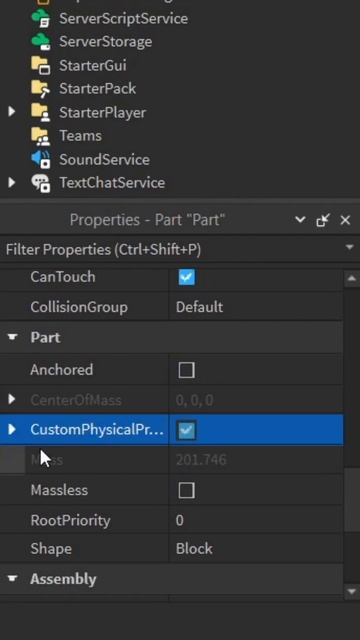360x640 pixels.
Task: Open the Shape value Block field
Action: (x=256, y=549)
